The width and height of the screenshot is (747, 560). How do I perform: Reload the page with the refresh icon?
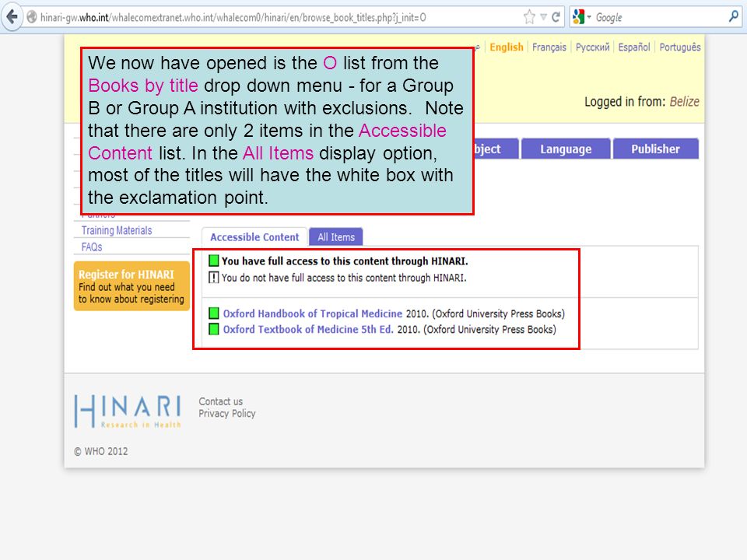coord(556,18)
